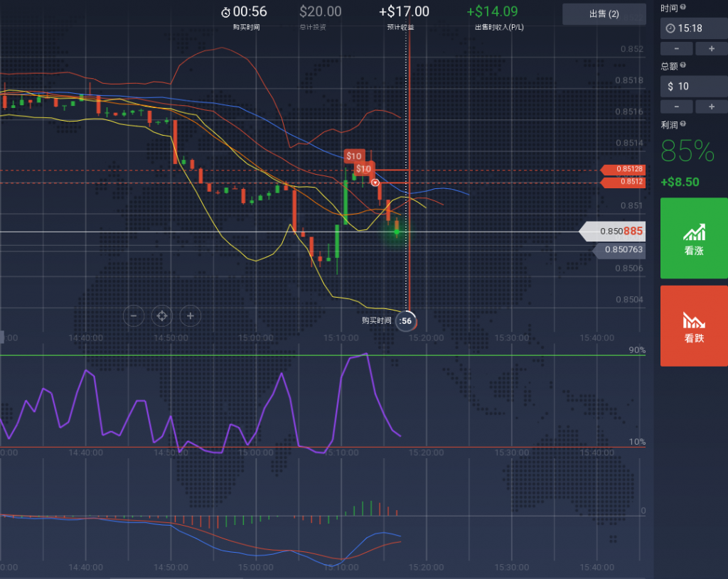The height and width of the screenshot is (579, 728).
Task: Click the help icon next to 利润
Action: point(683,124)
